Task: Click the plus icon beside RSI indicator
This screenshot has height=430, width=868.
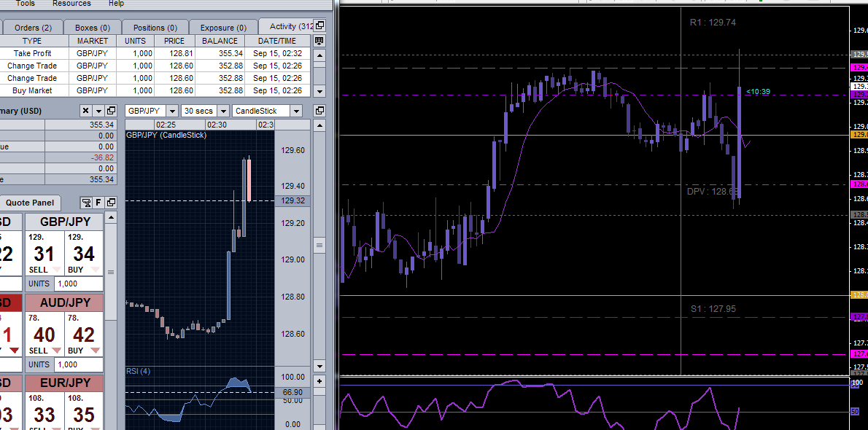Action: tap(319, 381)
